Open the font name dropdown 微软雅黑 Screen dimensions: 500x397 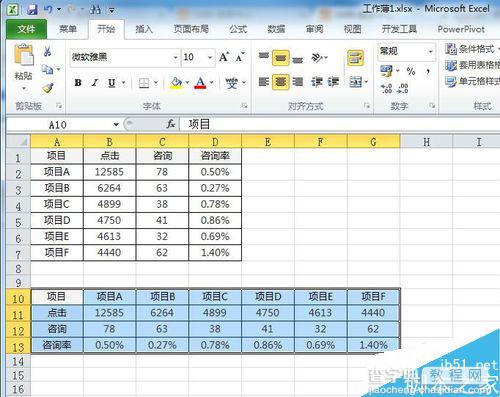coord(175,57)
